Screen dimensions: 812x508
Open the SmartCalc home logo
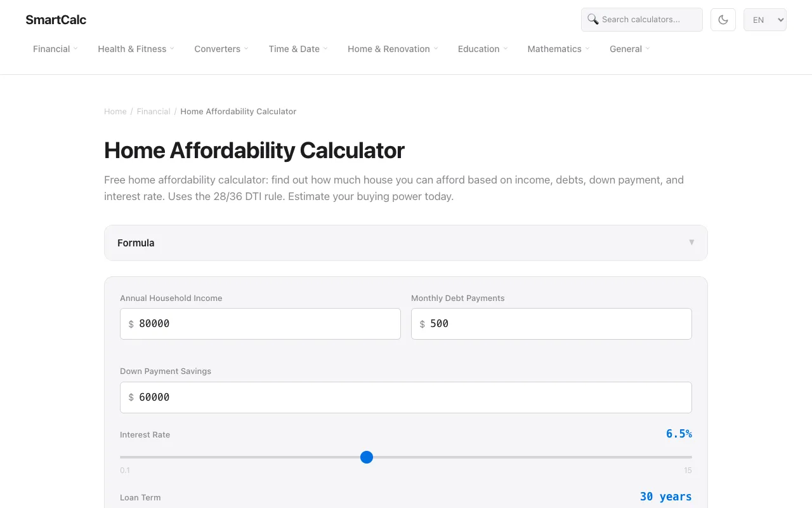pos(56,20)
